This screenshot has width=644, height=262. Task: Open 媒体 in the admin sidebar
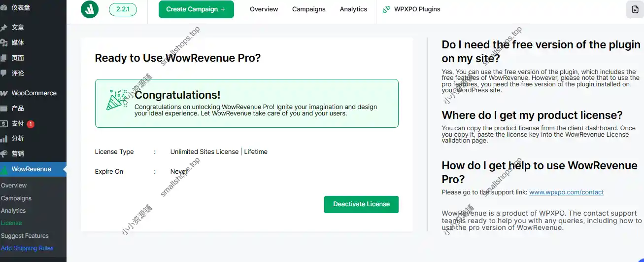(18, 43)
